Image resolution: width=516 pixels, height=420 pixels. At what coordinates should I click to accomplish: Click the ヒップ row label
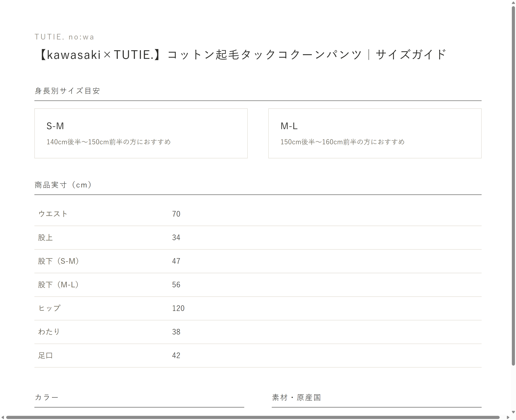[x=49, y=308]
